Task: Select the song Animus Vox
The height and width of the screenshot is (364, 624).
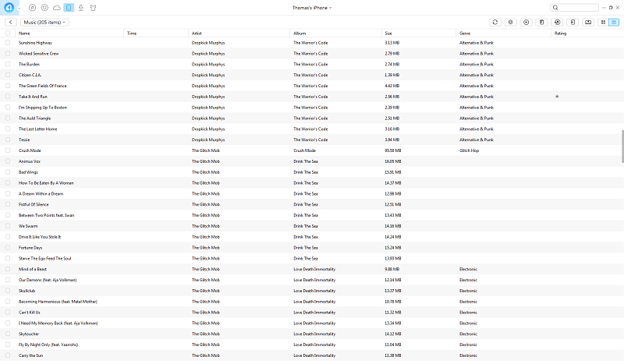Action: click(30, 161)
